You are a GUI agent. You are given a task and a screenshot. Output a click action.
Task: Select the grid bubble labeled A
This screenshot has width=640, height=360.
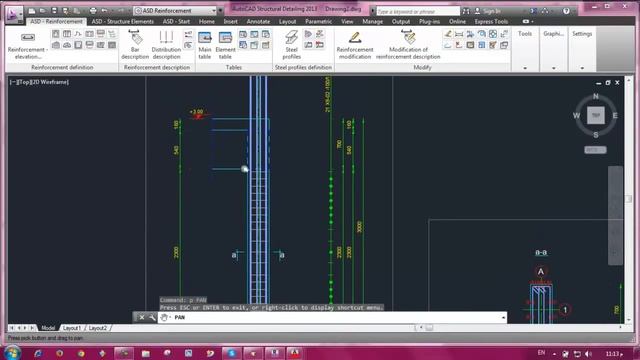(541, 272)
